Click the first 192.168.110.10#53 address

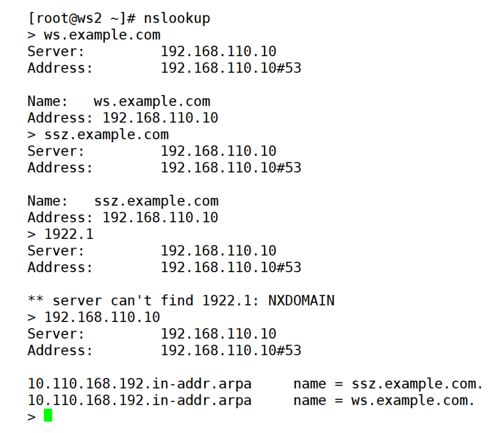(x=231, y=68)
